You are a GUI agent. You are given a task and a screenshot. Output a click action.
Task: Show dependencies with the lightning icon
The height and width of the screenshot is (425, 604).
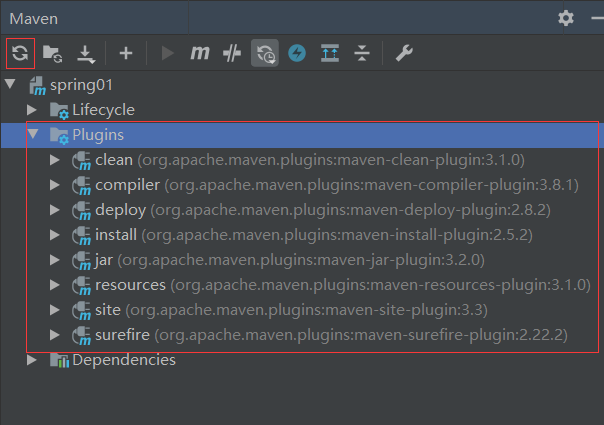click(x=297, y=53)
